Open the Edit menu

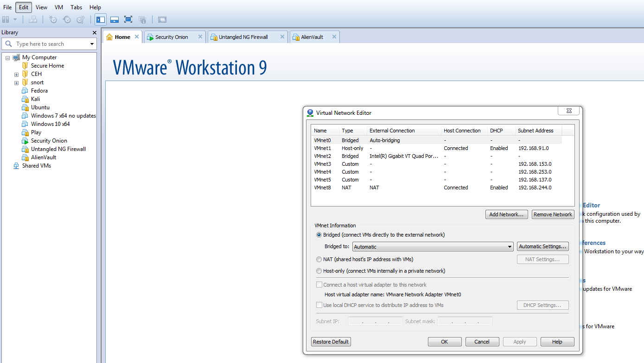[24, 7]
